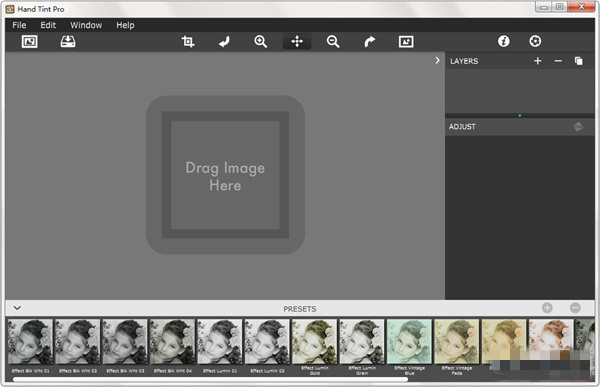Select the Effect Vintage Blue preset
600x387 pixels.
[x=409, y=346]
